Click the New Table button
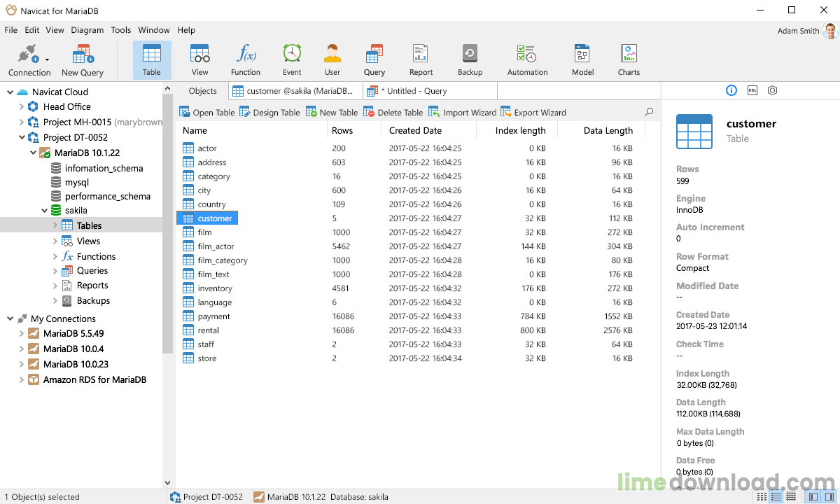Screen dimensions: 840x504 [332, 112]
